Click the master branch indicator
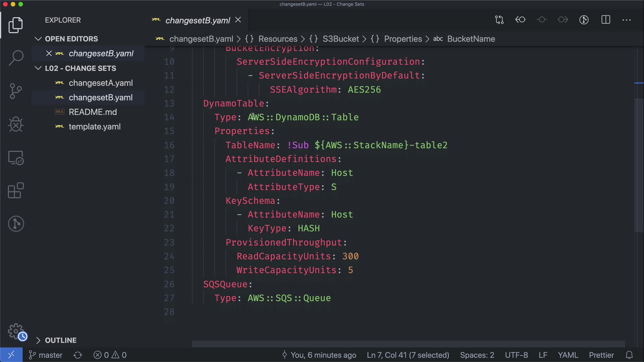 coord(46,355)
